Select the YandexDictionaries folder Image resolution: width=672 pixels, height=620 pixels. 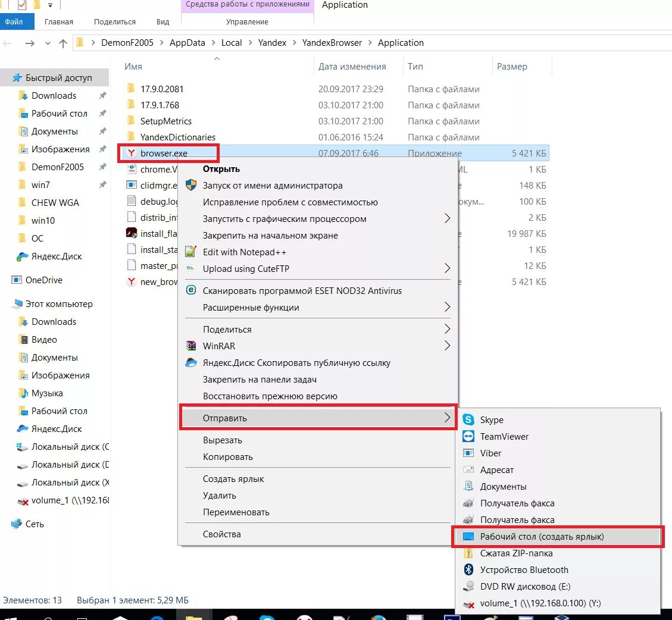178,137
